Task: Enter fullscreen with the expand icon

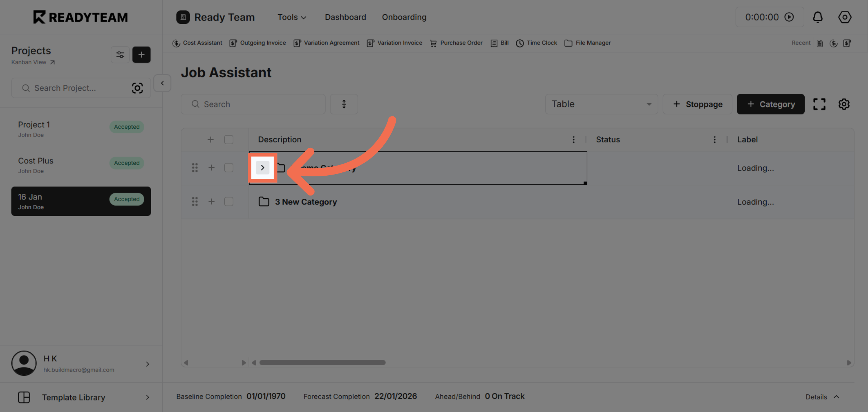Action: (x=819, y=104)
